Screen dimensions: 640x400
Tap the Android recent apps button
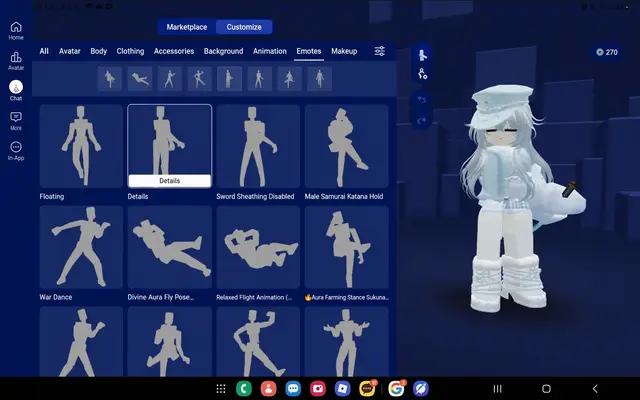click(x=497, y=389)
